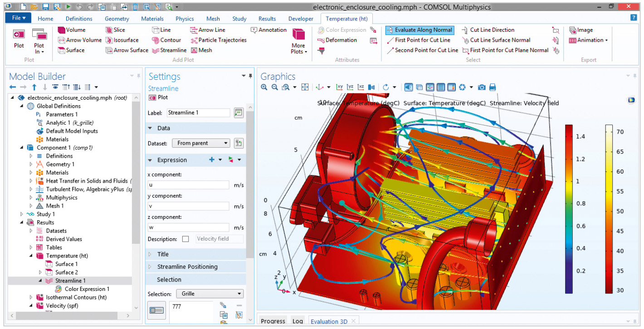Click the save icon in quick access toolbar
This screenshot has width=644, height=329.
pyautogui.click(x=46, y=7)
